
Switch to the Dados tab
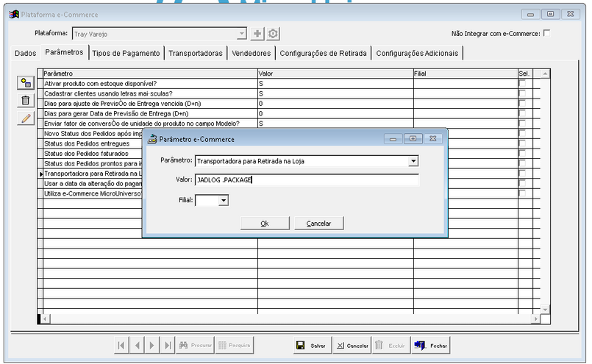tap(25, 53)
